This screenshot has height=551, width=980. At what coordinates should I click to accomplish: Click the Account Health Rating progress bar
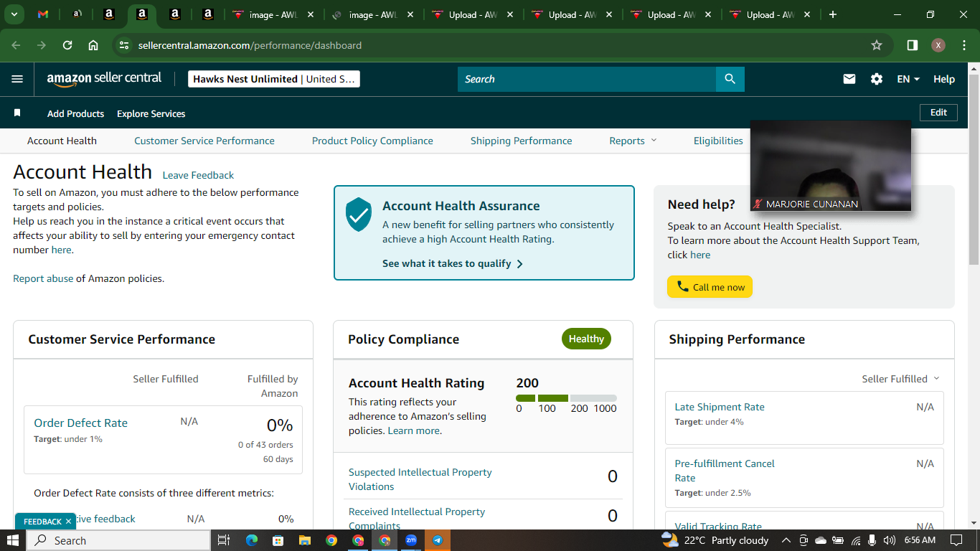(566, 398)
